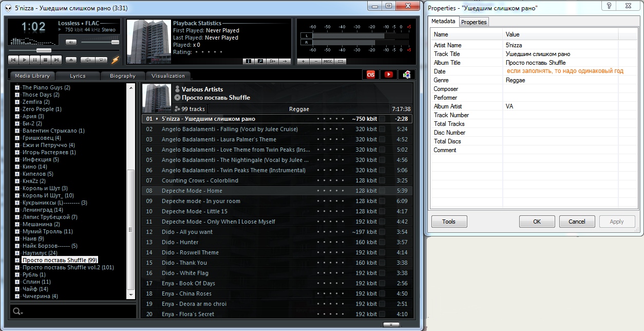Stop playback
This screenshot has height=331, width=644.
(46, 60)
